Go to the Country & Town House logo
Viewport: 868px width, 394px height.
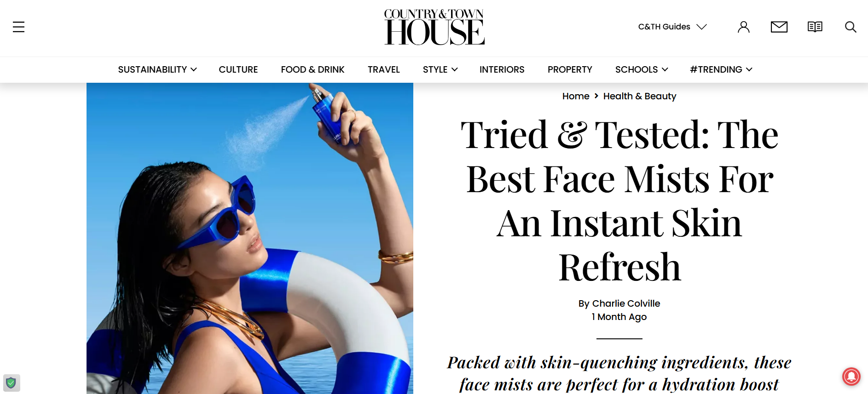(x=434, y=27)
